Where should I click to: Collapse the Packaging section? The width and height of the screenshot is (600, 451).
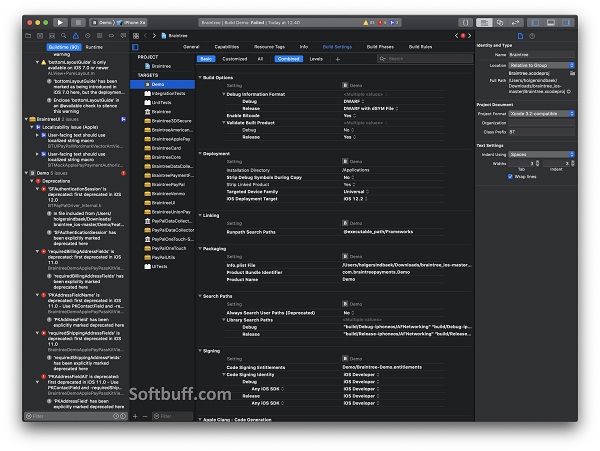(x=200, y=249)
